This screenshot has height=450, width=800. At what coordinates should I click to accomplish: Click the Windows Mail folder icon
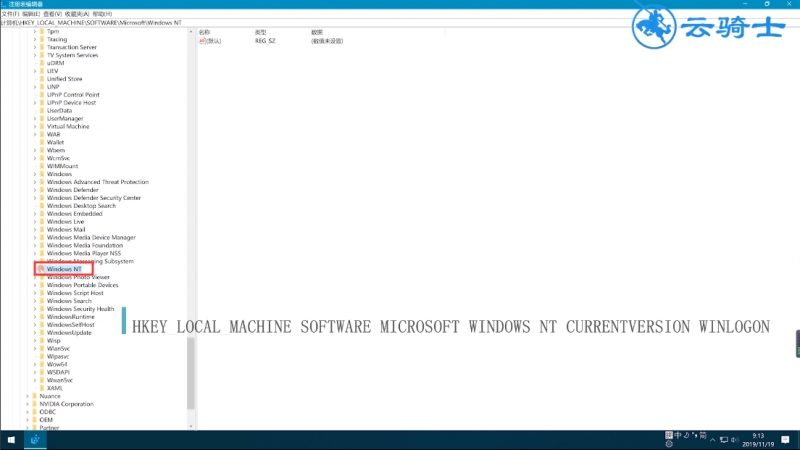coord(42,230)
